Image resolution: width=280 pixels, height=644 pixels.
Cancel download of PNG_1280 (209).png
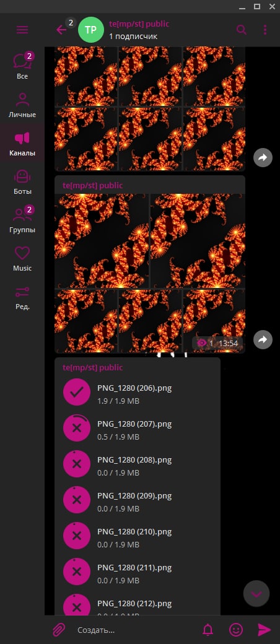tap(76, 500)
